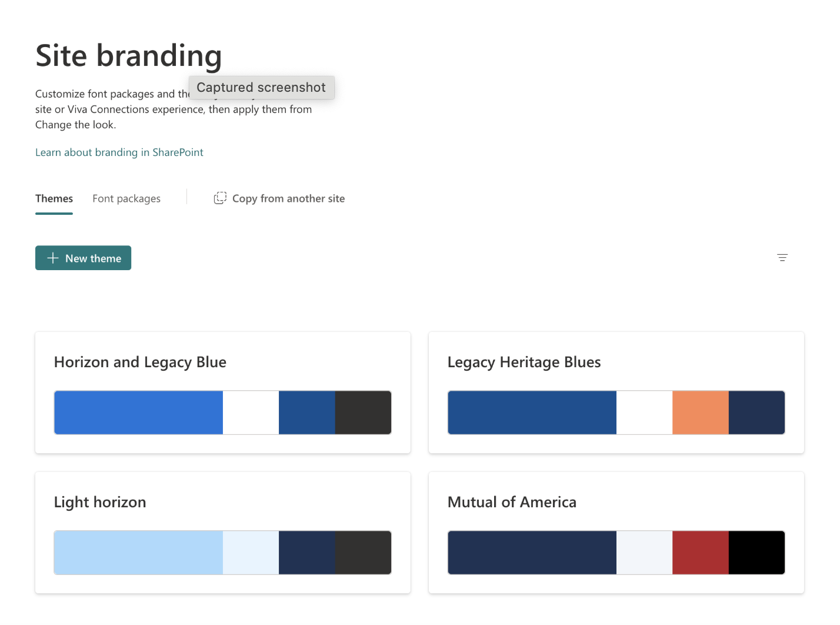This screenshot has width=840, height=625.
Task: Click Copy from another site
Action: [288, 199]
